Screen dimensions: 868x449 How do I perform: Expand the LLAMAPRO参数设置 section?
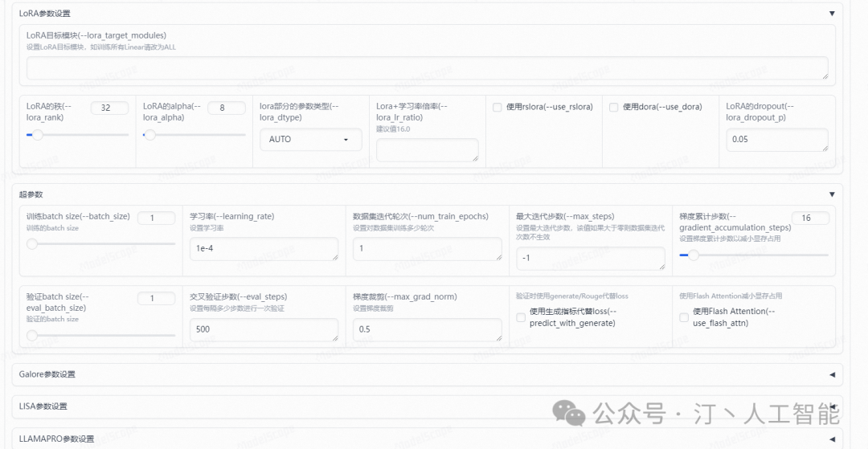point(832,439)
